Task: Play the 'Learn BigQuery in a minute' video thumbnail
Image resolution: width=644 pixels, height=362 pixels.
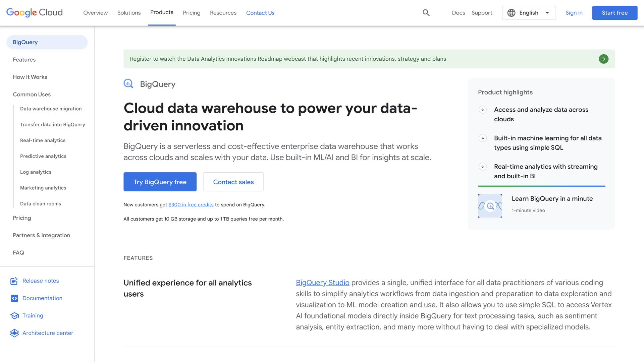Action: [x=490, y=205]
